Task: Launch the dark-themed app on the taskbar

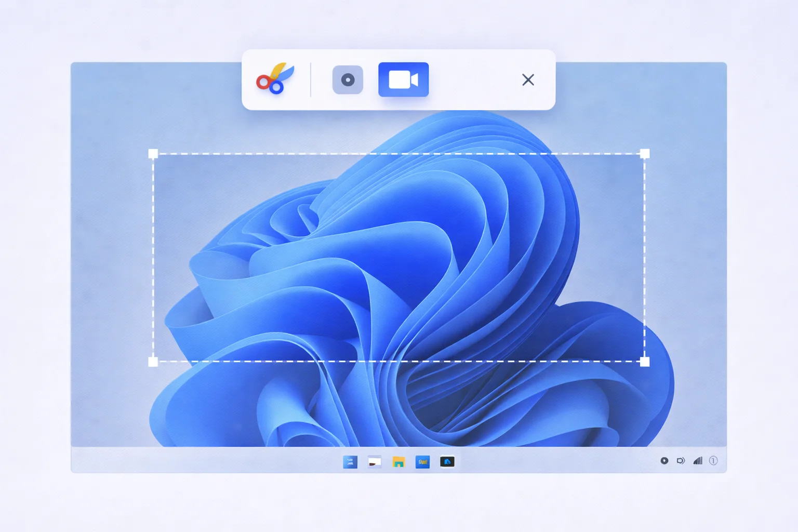Action: (x=448, y=462)
